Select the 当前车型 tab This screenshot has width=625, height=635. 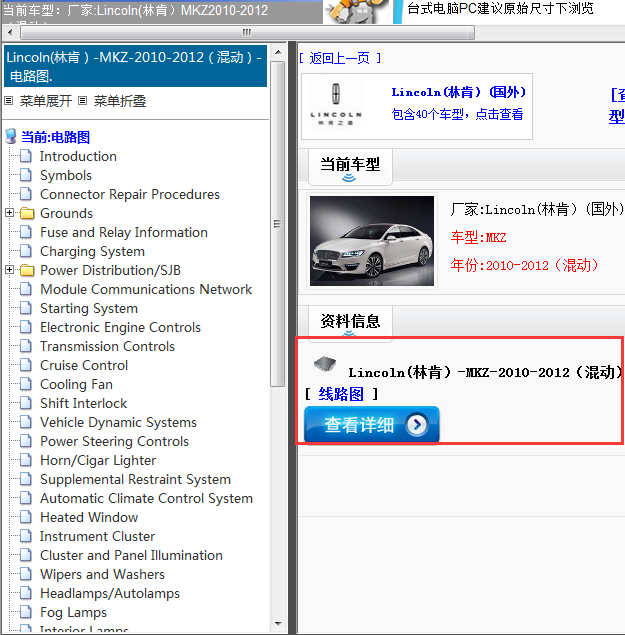click(x=350, y=166)
